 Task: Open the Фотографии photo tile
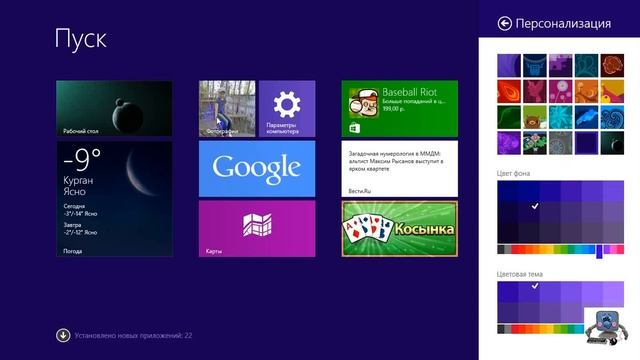(227, 109)
